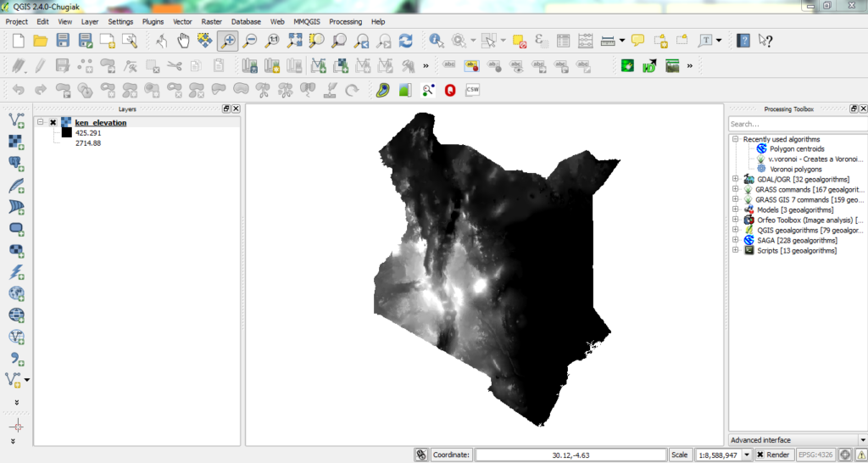868x463 pixels.
Task: Select v.voronoi algorithm entry
Action: click(x=816, y=159)
